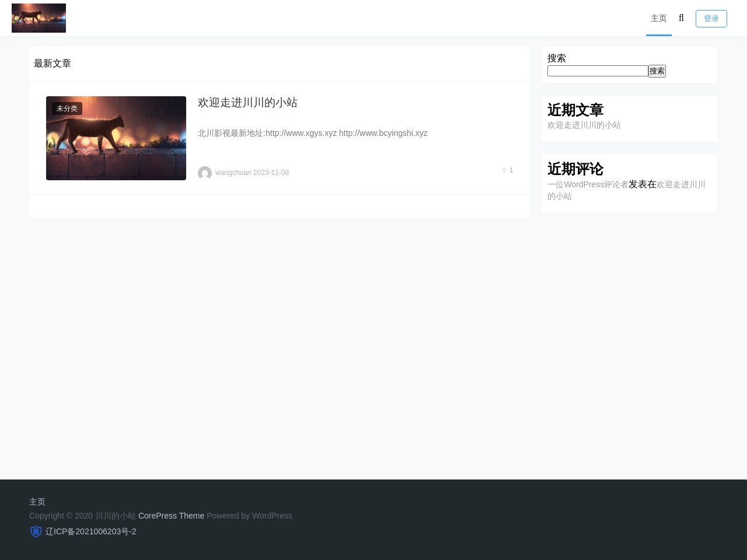
Task: Click the cat logo in the header
Action: point(39,18)
